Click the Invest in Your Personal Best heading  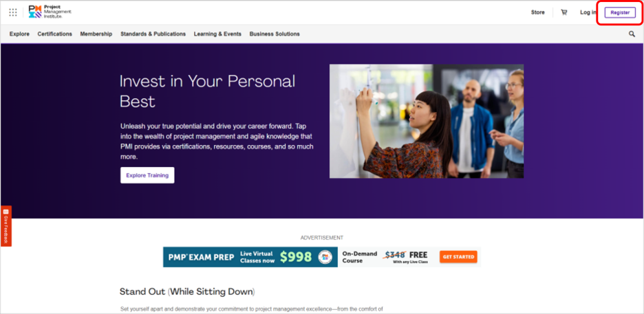(207, 91)
